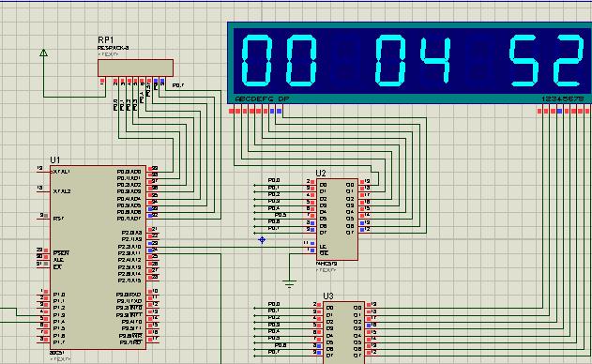
Task: Click the P0.7 net label beside U3
Action: point(274,352)
